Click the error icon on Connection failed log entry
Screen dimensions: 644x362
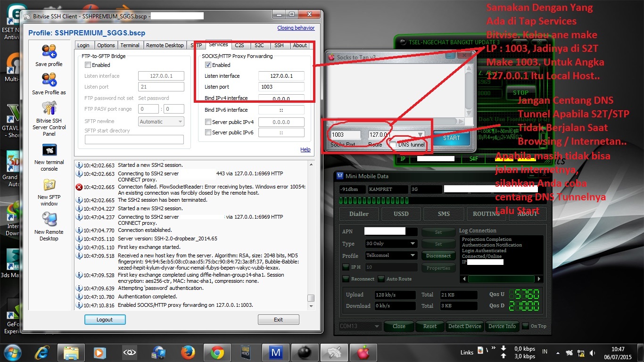tap(79, 187)
